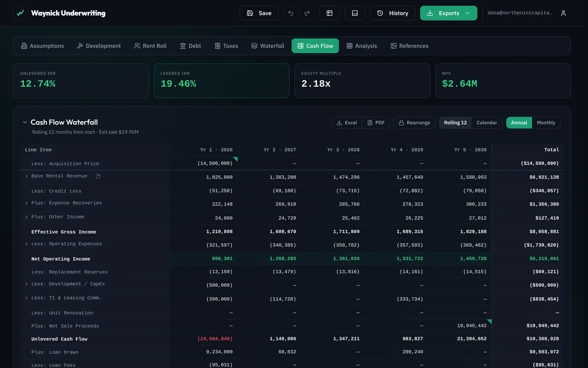Click the undo arrow icon

click(x=291, y=13)
